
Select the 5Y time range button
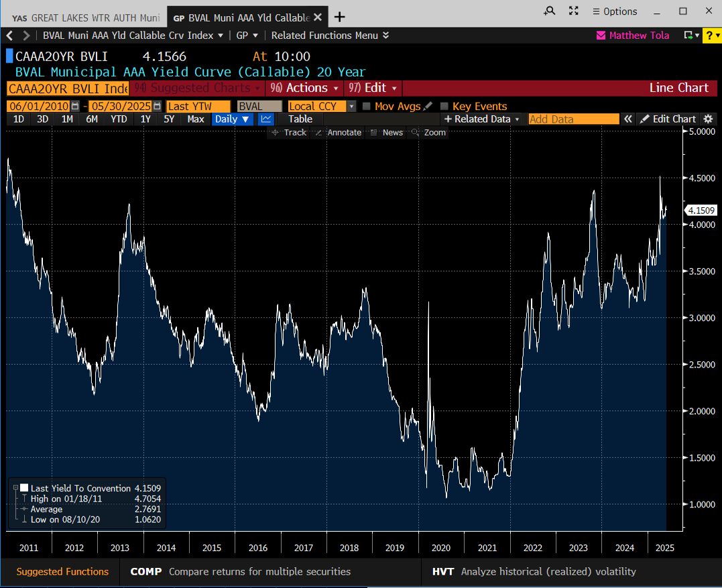pos(169,119)
